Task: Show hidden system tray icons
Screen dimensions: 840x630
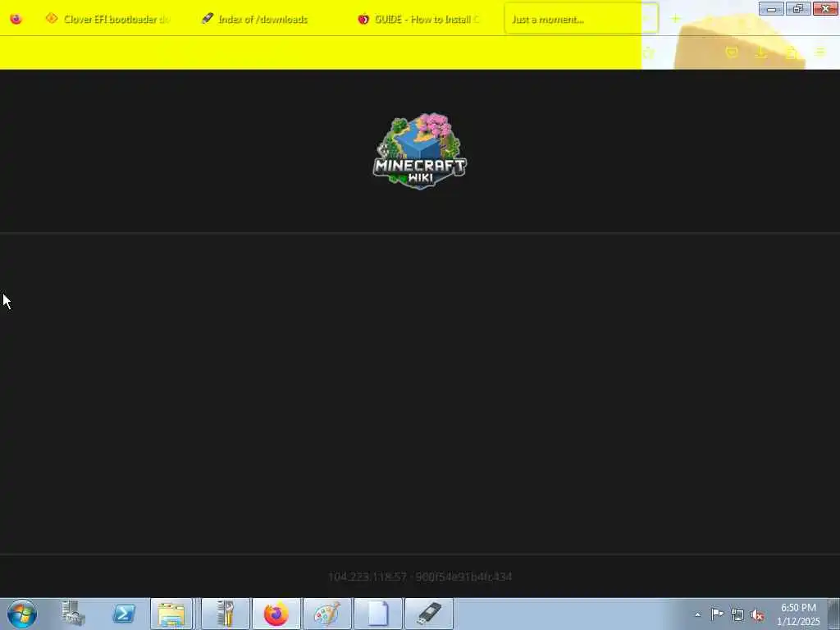Action: point(697,614)
